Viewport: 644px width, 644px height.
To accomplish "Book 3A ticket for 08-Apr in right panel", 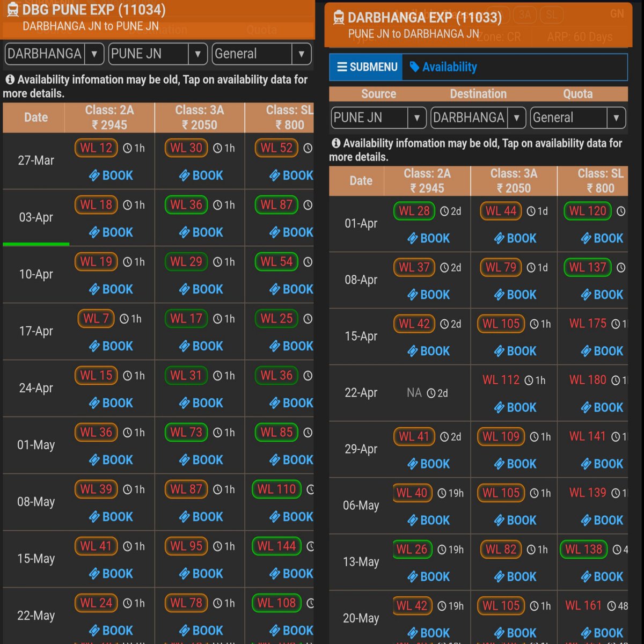I will click(x=515, y=295).
